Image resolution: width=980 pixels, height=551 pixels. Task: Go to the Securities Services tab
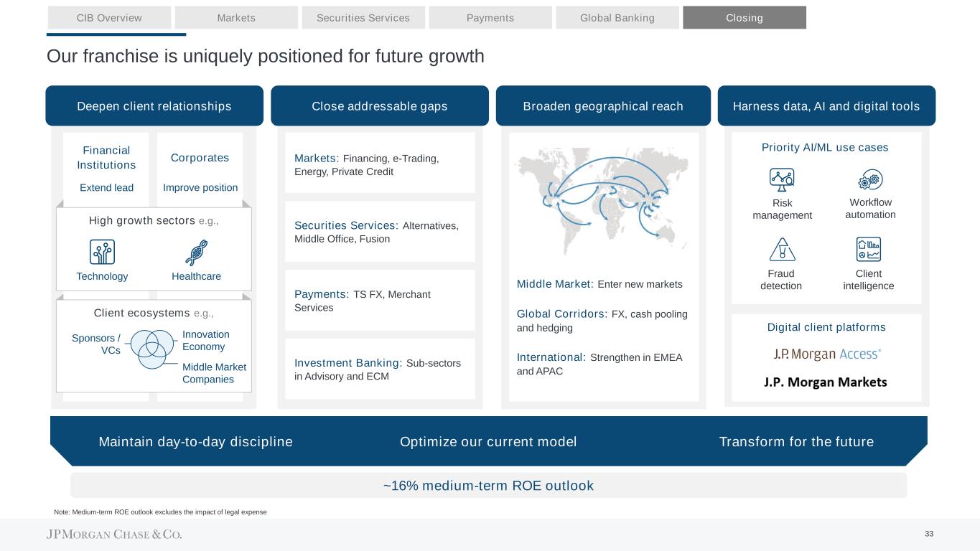363,18
